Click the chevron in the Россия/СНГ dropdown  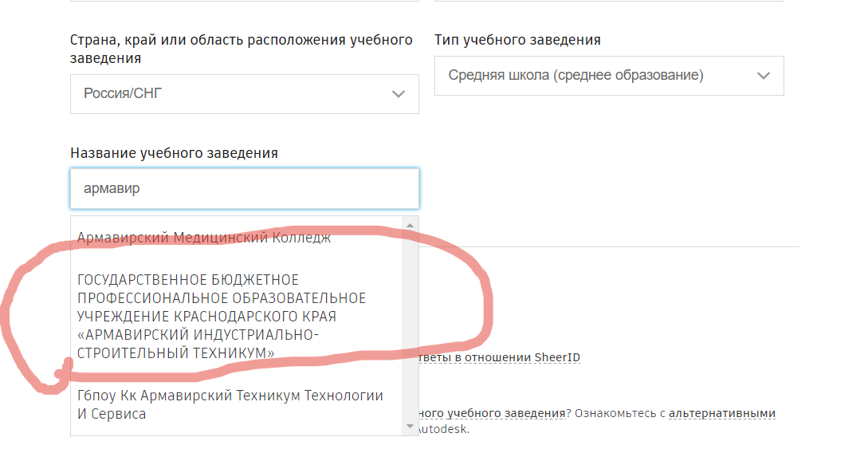[399, 94]
